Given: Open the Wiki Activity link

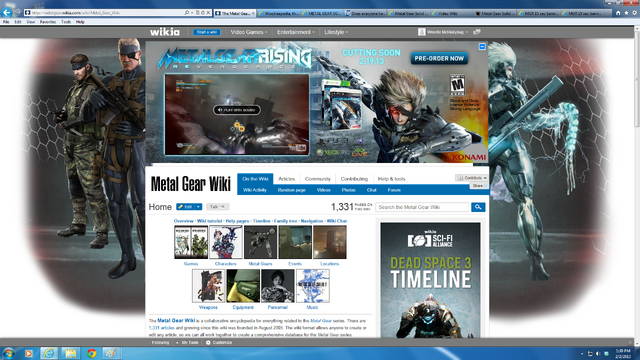Looking at the screenshot, I should point(255,190).
